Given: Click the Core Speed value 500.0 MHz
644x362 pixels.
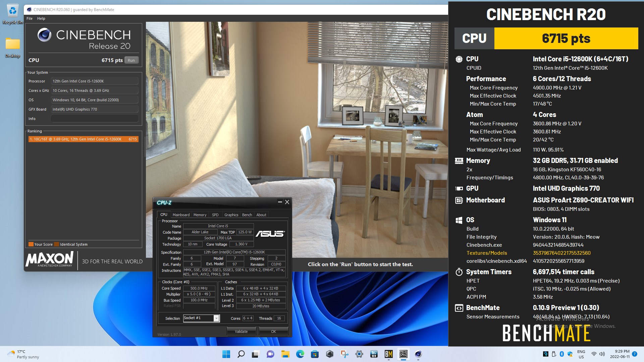Looking at the screenshot, I should pos(199,288).
